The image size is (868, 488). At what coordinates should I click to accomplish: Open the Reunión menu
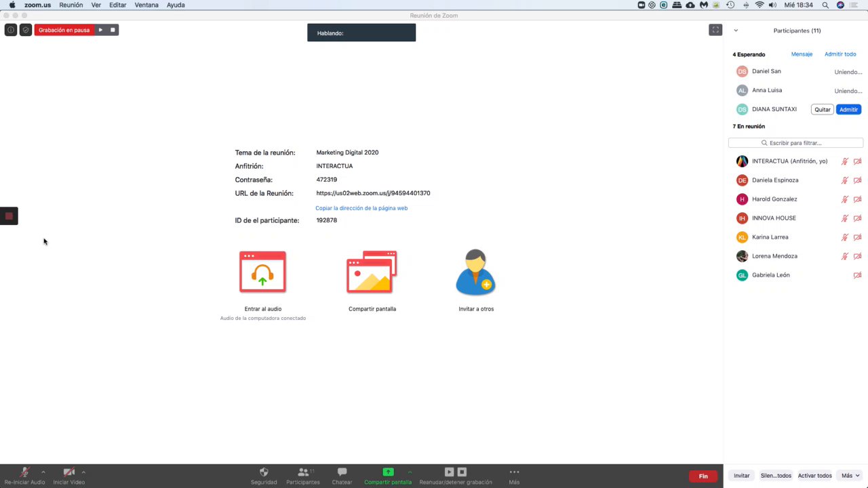coord(71,5)
